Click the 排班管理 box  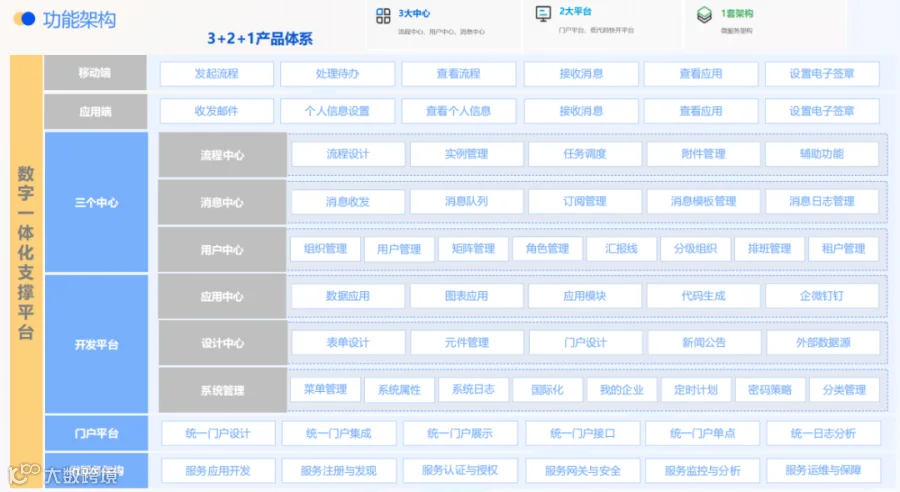point(769,249)
